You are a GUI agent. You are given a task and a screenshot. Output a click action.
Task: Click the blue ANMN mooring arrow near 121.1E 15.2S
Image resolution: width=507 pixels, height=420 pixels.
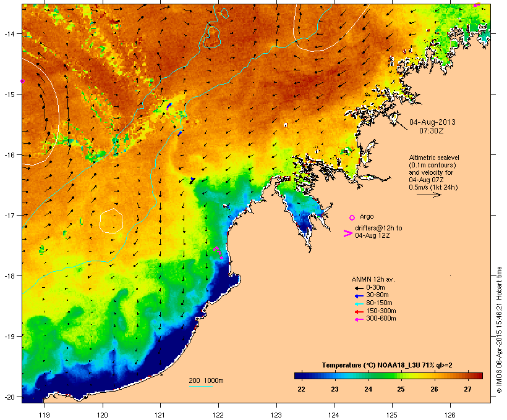[x=169, y=106]
